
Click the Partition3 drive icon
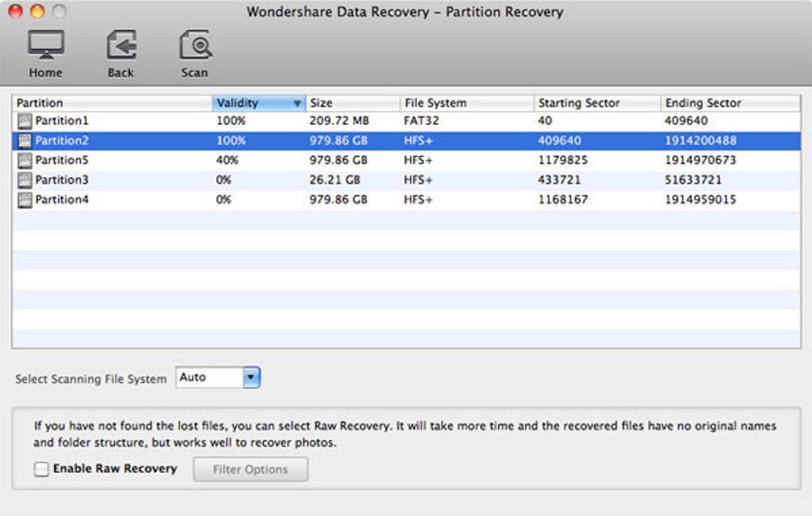[25, 180]
